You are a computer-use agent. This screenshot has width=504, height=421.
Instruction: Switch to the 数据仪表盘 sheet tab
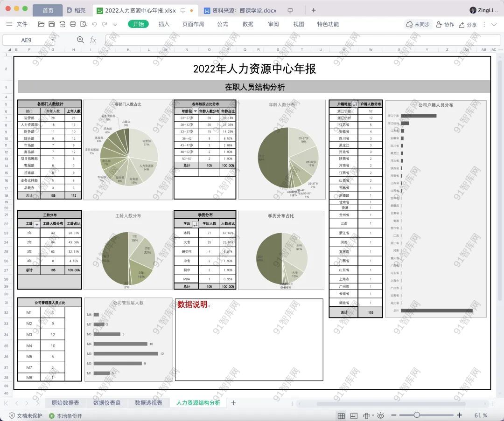pos(107,403)
